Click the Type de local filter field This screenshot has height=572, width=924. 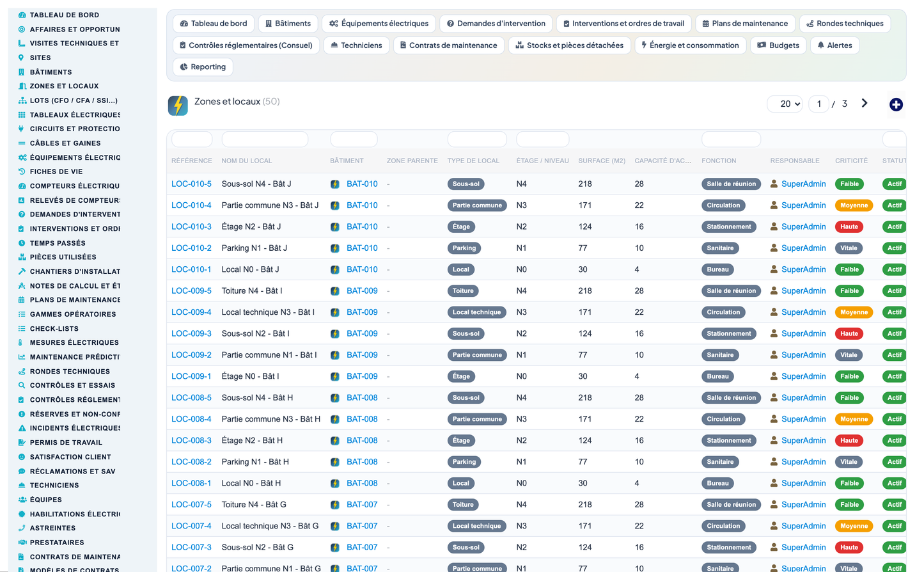tap(477, 139)
